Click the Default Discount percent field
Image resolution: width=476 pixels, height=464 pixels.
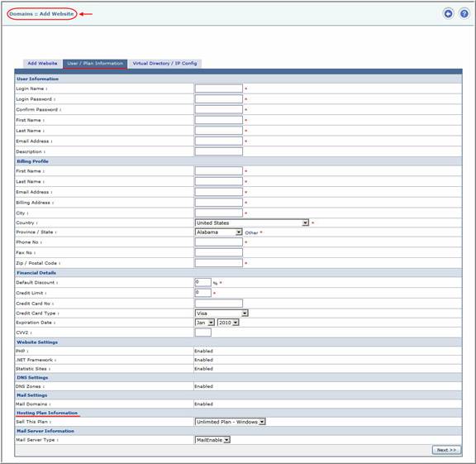202,282
